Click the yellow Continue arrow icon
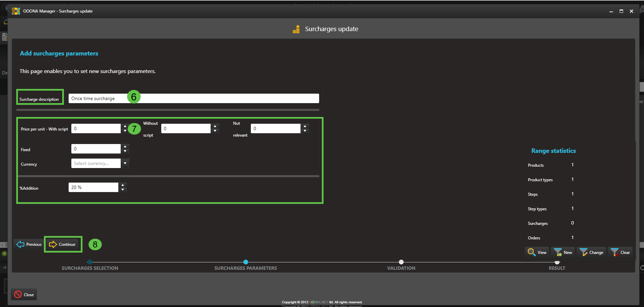 [x=53, y=244]
